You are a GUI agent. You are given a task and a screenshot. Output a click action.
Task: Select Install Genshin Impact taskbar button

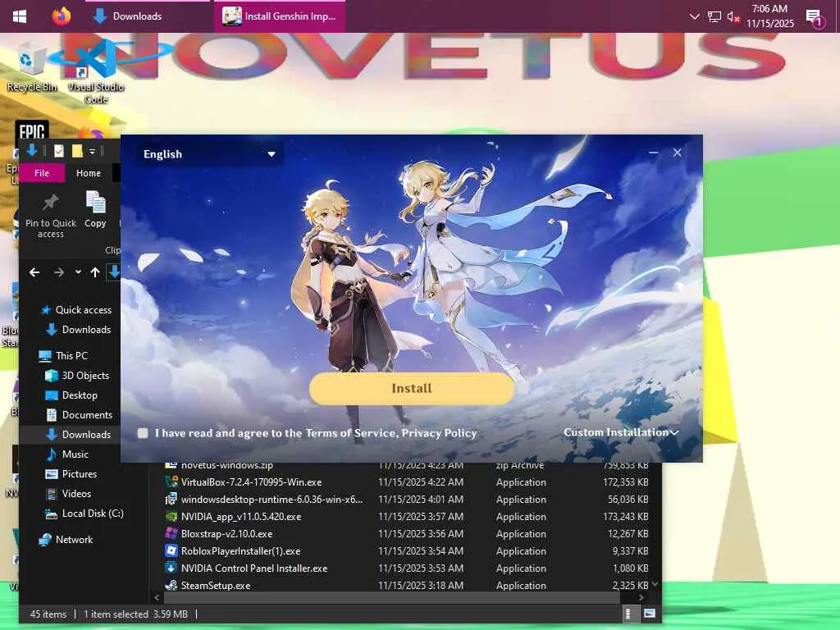pos(280,16)
